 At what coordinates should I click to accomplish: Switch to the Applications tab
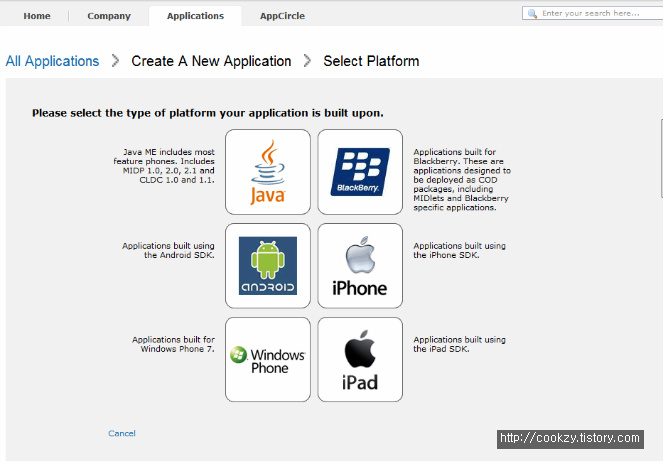(x=195, y=16)
